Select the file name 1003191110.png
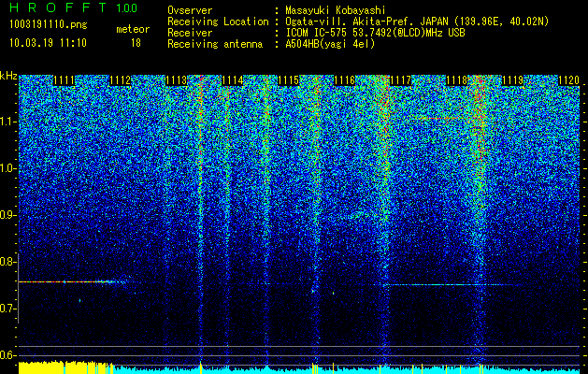588x374 pixels. [49, 24]
